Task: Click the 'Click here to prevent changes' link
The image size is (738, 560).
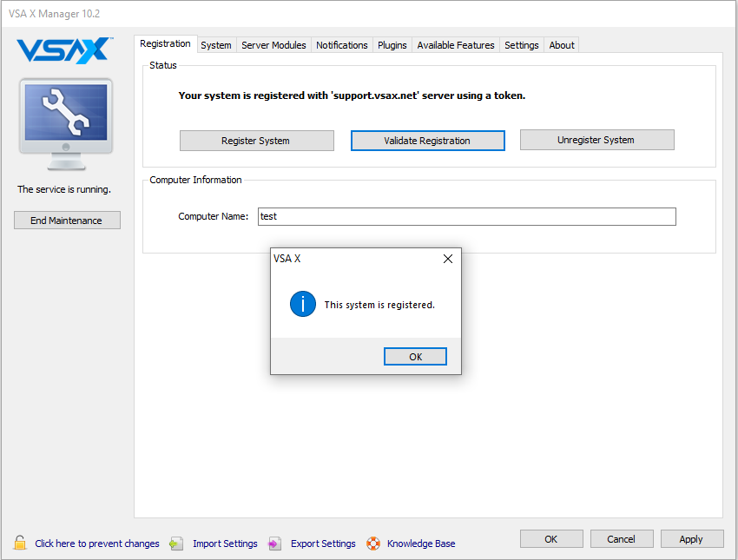Action: (97, 544)
